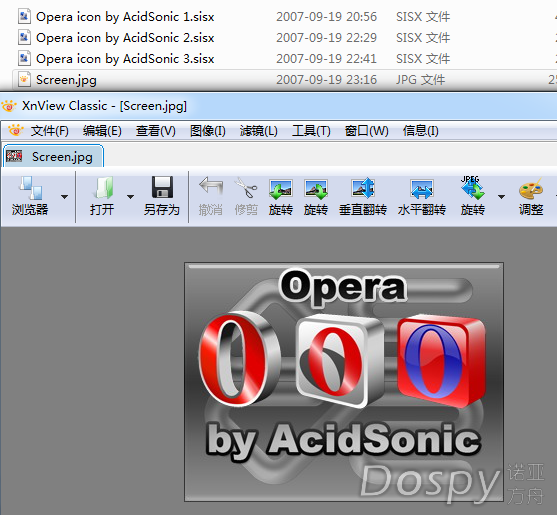Open the Tools (工具) menu
This screenshot has width=557, height=515.
(x=311, y=131)
